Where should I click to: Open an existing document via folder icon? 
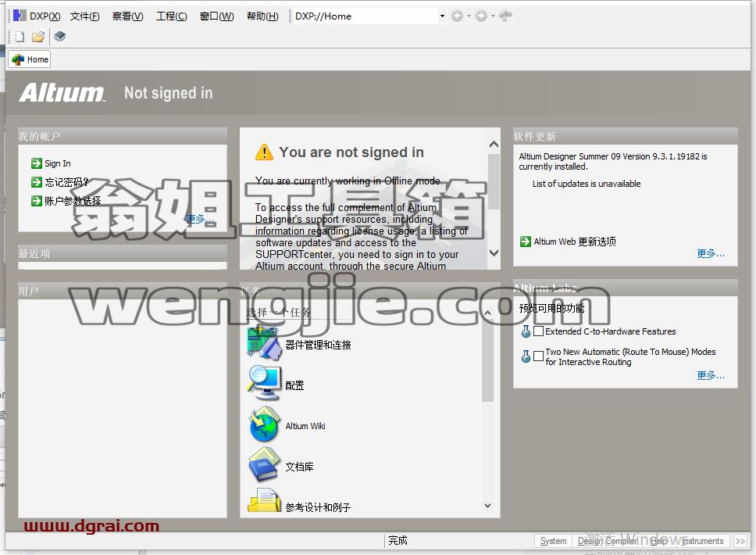click(38, 37)
